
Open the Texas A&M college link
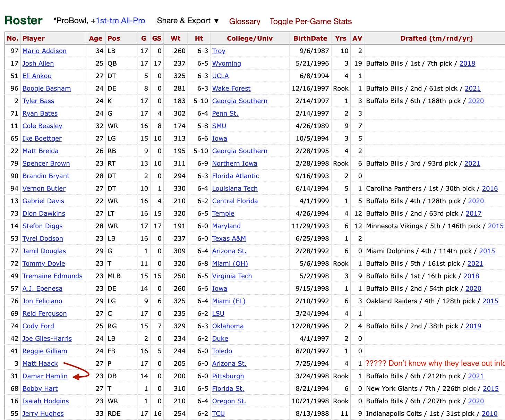229,238
